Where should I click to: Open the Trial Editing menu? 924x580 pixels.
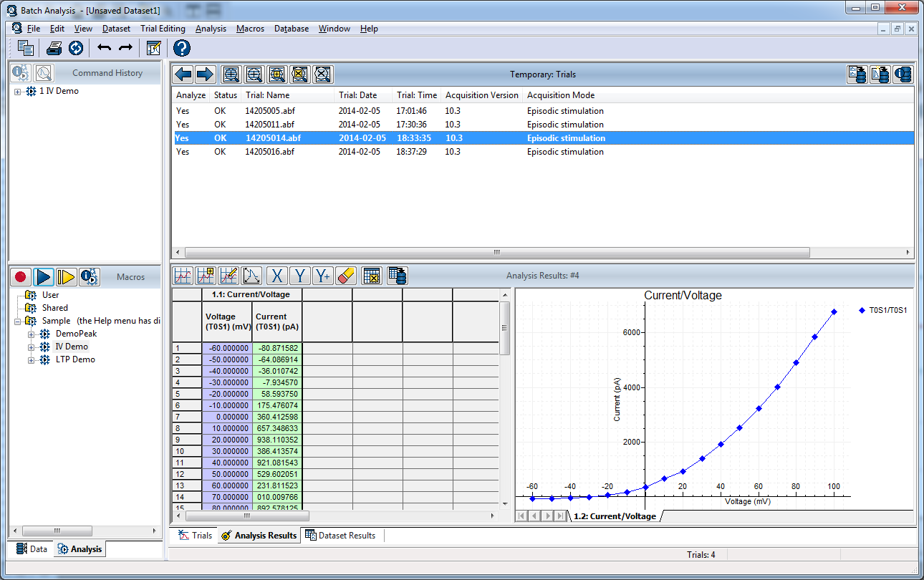pos(163,29)
